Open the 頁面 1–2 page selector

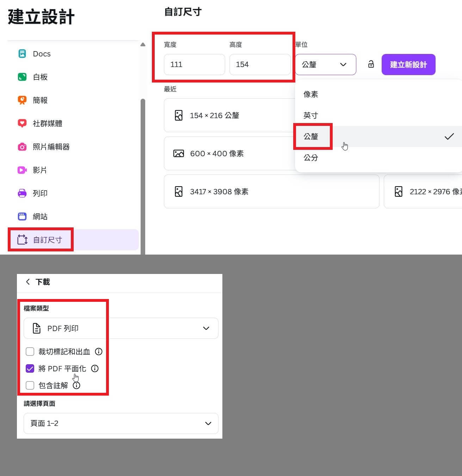point(121,423)
